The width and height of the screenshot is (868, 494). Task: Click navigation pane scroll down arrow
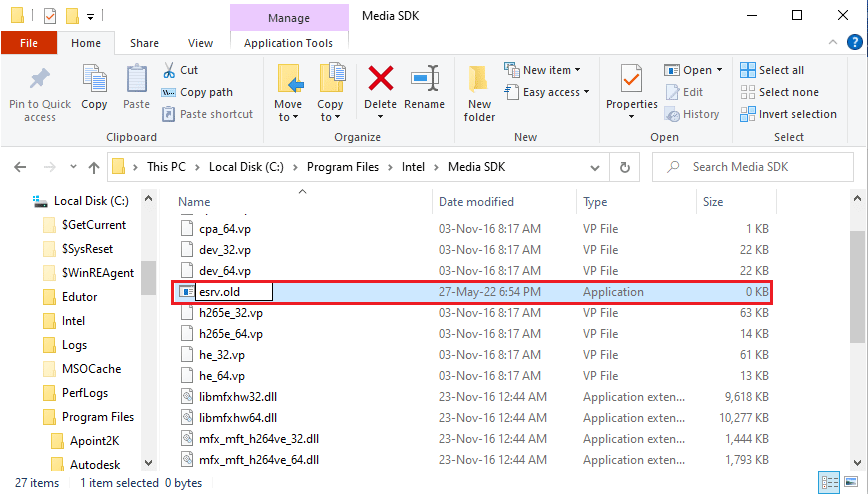tap(148, 462)
